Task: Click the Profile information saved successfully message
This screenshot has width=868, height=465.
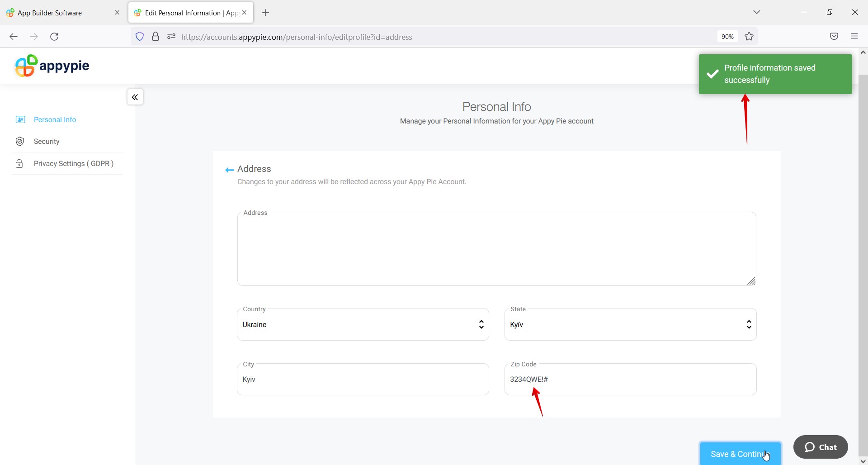Action: [x=770, y=74]
